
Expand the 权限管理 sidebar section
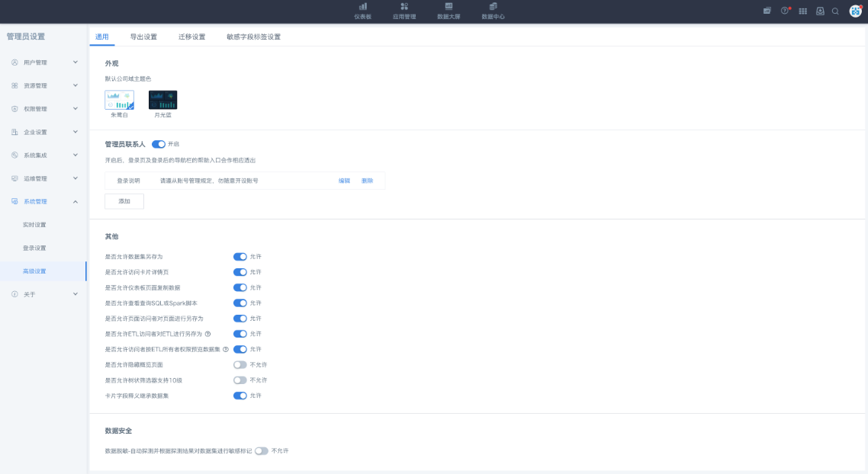tap(44, 109)
